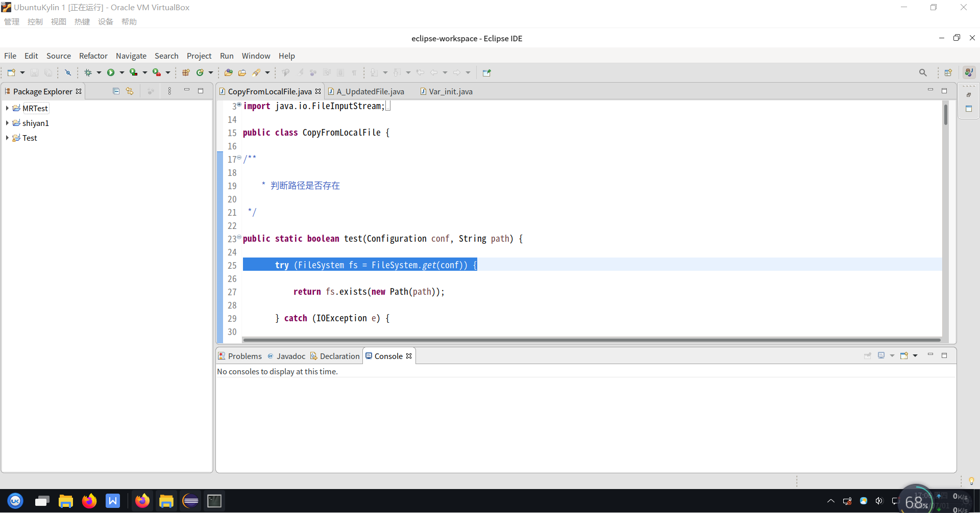The width and height of the screenshot is (980, 513).
Task: Switch to the Var_init.java editor tab
Action: 447,91
